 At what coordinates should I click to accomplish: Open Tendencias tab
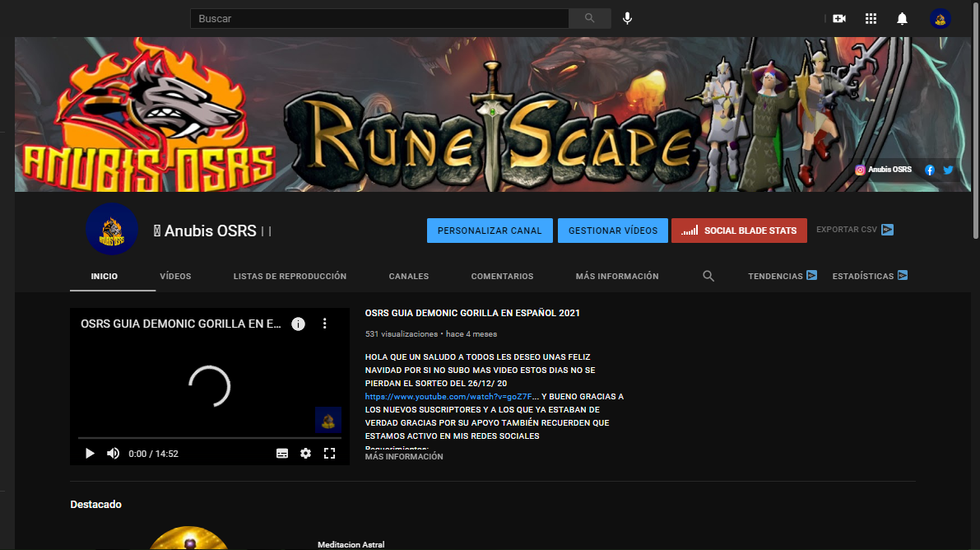point(782,276)
